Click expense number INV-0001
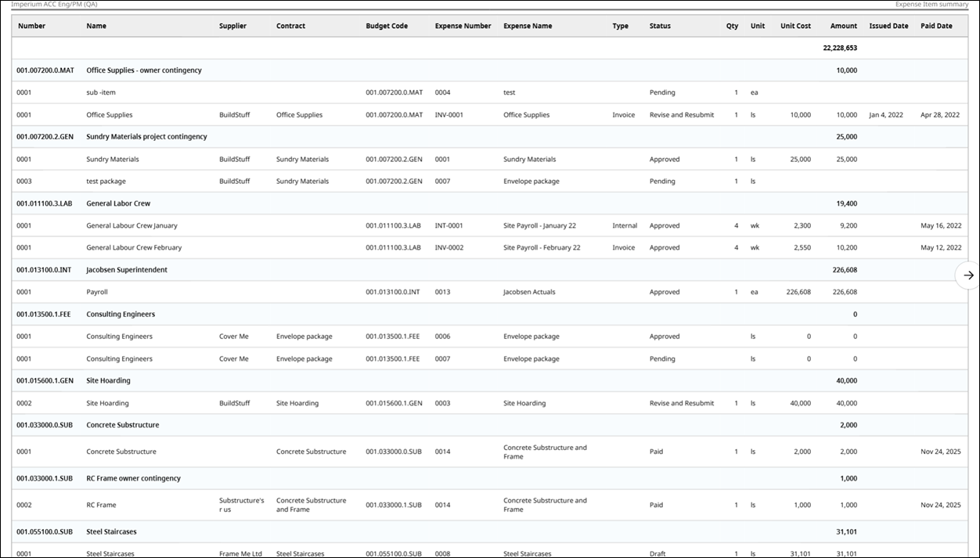This screenshot has width=980, height=558. pyautogui.click(x=449, y=114)
